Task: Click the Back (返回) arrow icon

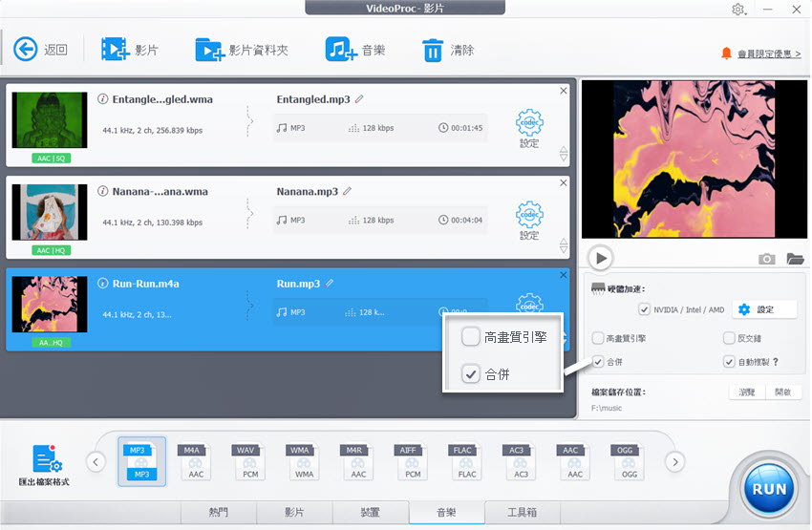Action: (25, 50)
